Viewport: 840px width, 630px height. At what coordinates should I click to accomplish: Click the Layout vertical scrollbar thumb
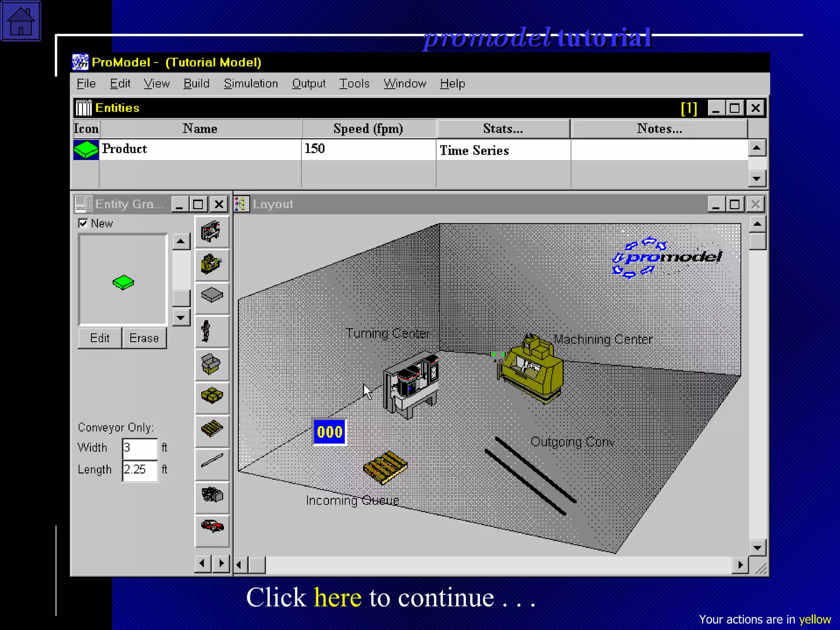click(758, 241)
